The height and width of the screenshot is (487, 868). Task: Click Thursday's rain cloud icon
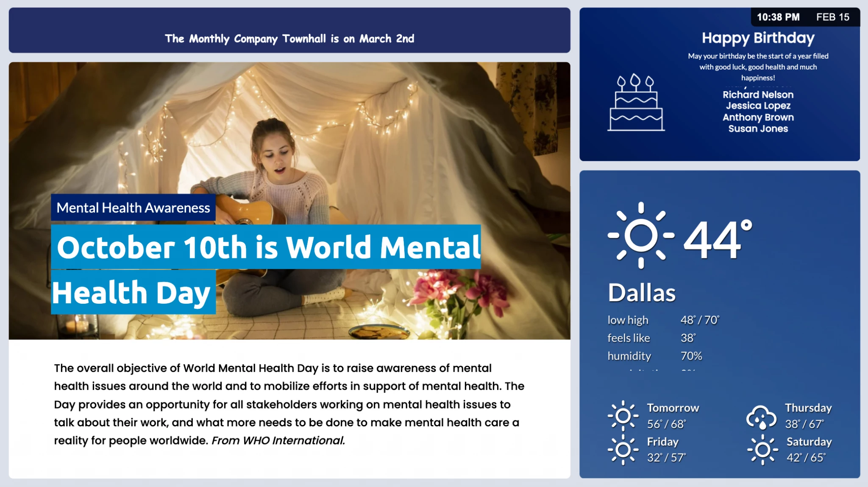[x=761, y=417]
